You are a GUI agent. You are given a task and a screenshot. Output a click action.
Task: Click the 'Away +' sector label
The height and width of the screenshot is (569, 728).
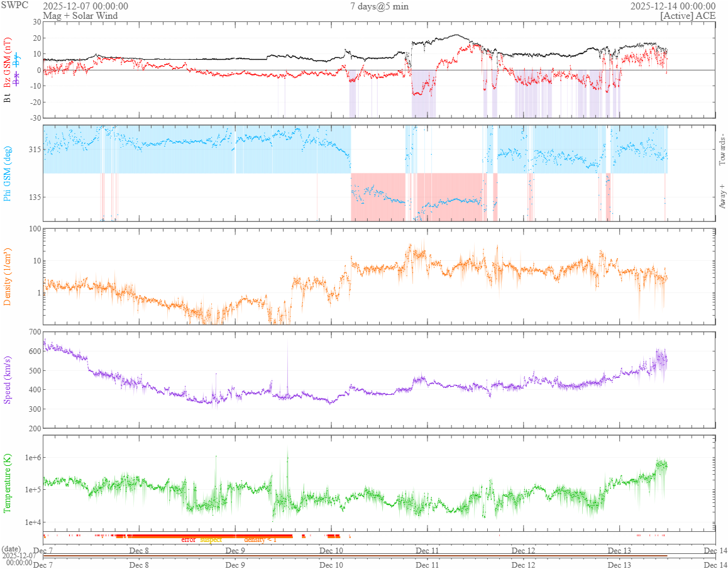click(722, 197)
